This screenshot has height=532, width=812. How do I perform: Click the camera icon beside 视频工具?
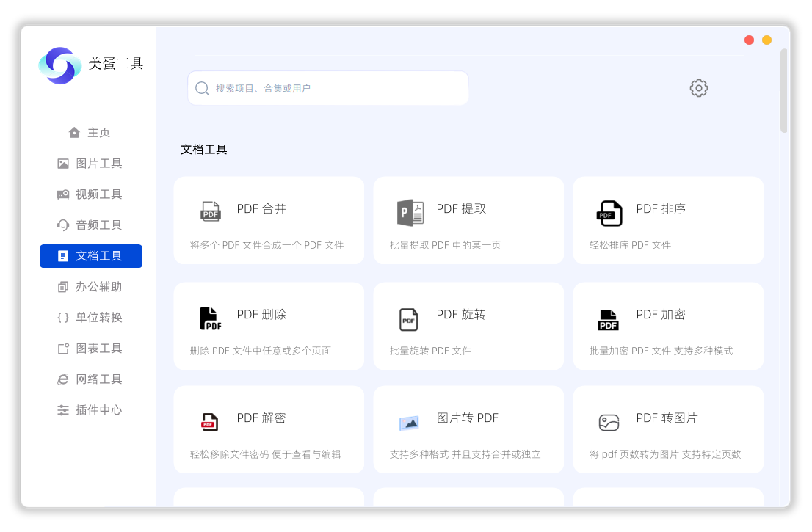pyautogui.click(x=63, y=194)
